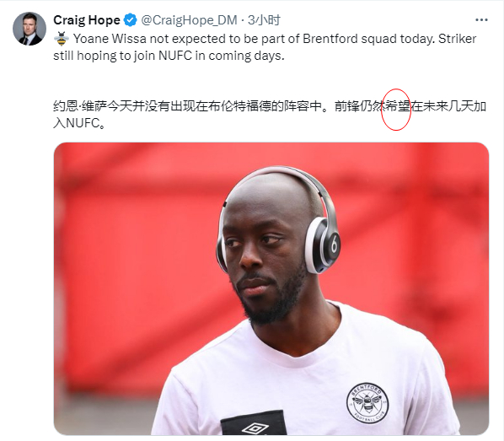
Task: Click the Beats logo on the headphones
Action: (x=334, y=245)
